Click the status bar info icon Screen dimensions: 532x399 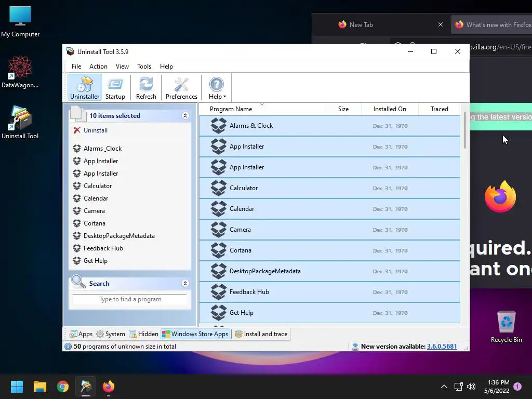68,347
